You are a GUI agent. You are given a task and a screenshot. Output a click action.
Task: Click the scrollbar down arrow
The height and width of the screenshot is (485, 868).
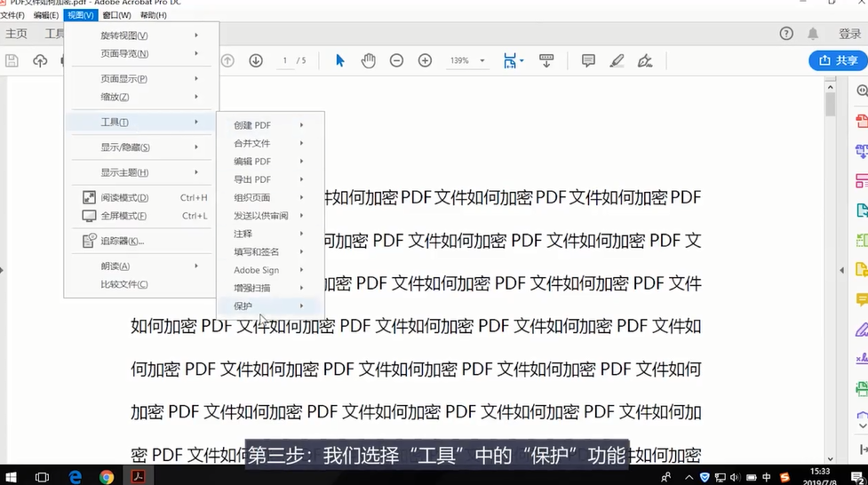pos(830,458)
